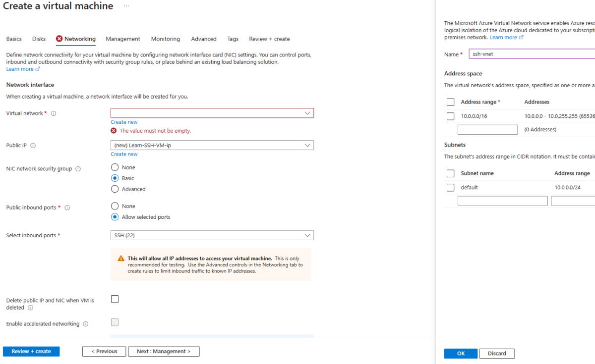Click the Previous button
The image size is (595, 364).
pyautogui.click(x=104, y=351)
